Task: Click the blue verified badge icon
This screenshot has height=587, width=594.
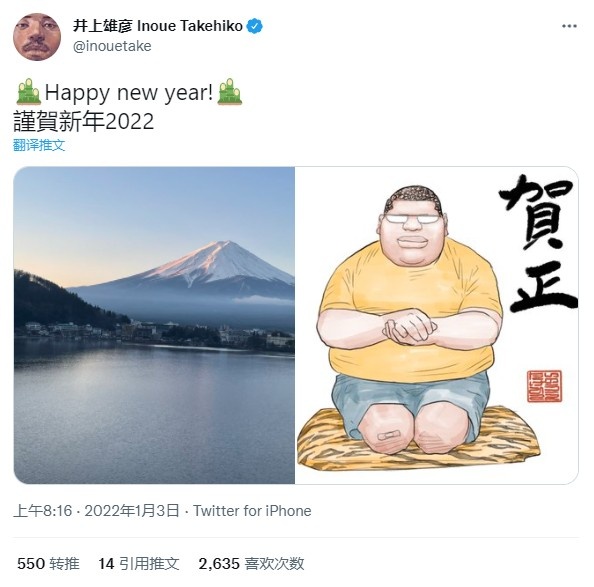Action: click(255, 26)
